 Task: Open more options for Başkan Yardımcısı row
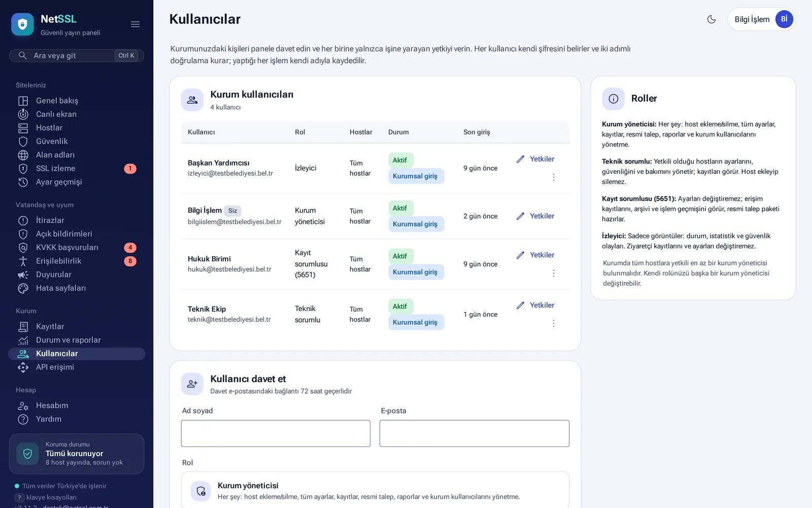tap(554, 177)
